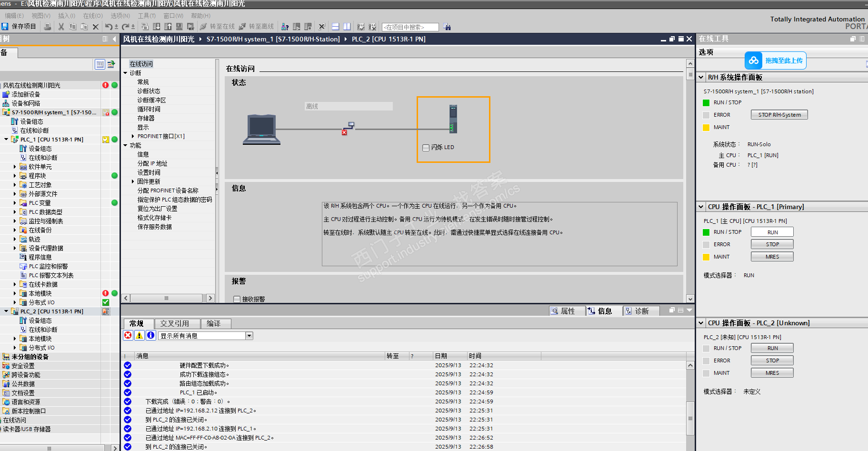This screenshot has width=868, height=451.
Task: Open the 编辑(E) menu
Action: coord(14,16)
